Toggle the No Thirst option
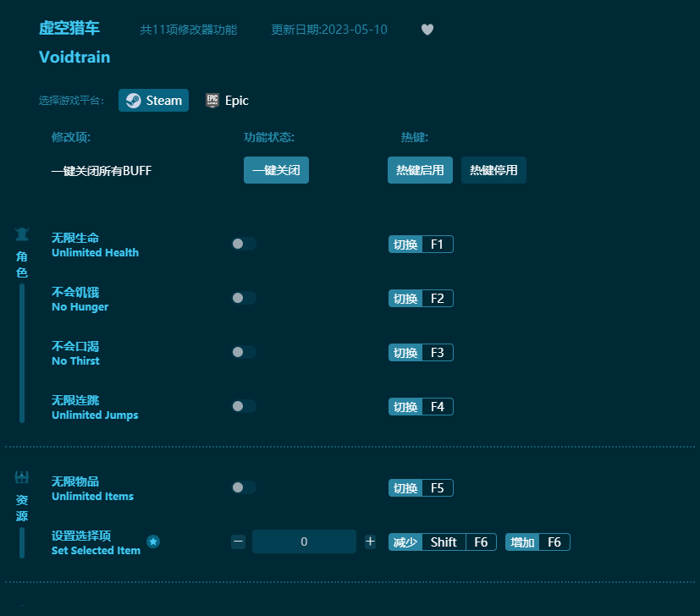The image size is (700, 616). 243,352
